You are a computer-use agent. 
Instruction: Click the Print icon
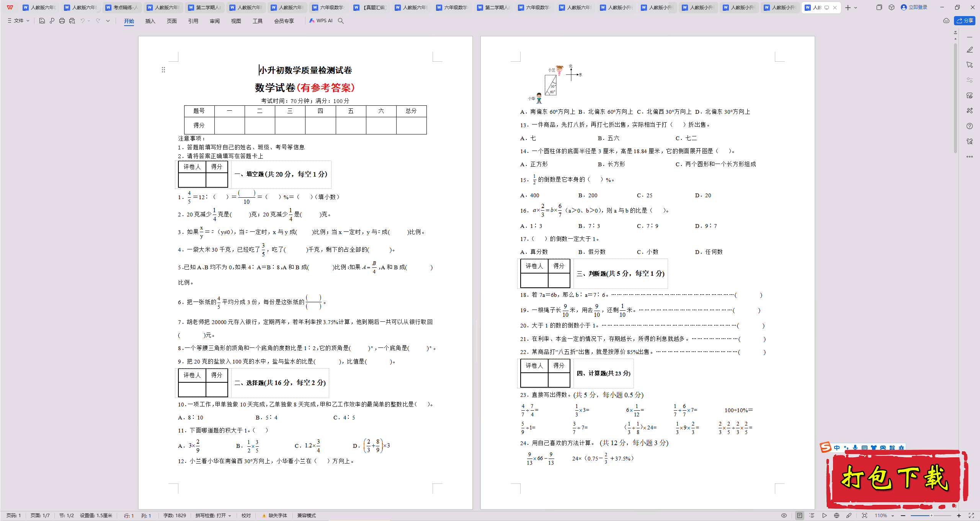(x=62, y=21)
